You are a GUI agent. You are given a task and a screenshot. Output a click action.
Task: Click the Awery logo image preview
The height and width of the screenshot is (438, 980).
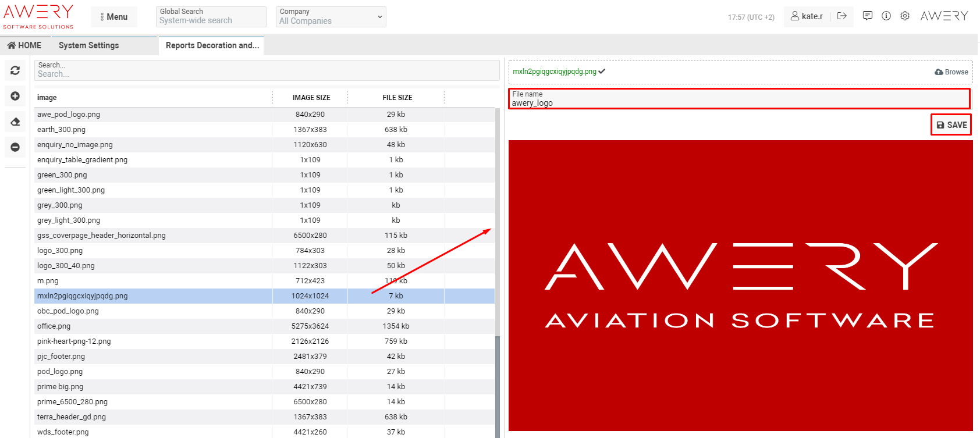(x=740, y=285)
